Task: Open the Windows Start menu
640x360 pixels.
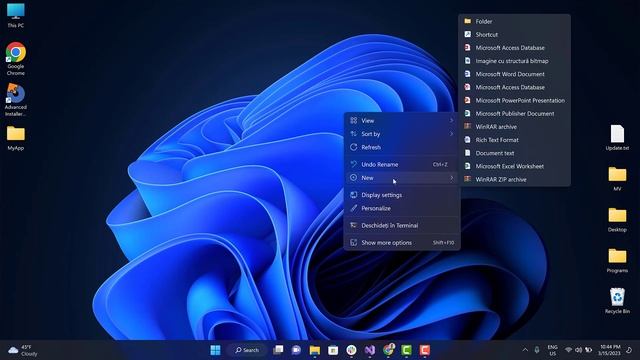Action: click(216, 350)
